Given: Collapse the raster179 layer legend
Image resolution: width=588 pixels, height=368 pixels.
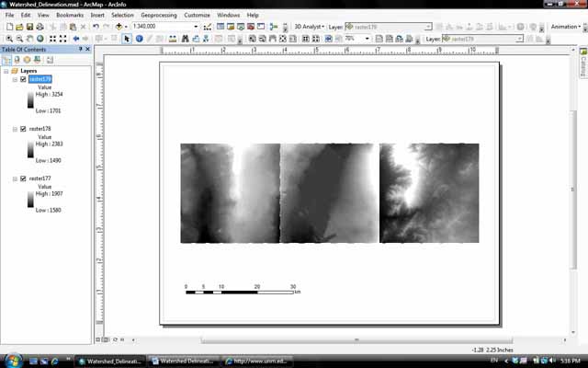Looking at the screenshot, I should pos(15,79).
